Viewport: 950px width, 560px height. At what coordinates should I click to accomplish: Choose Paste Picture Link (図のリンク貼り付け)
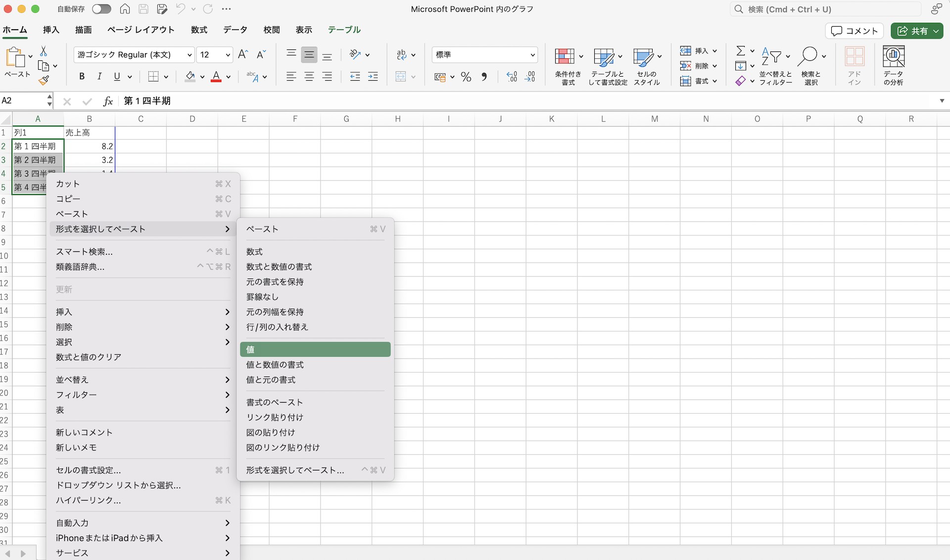point(315,447)
